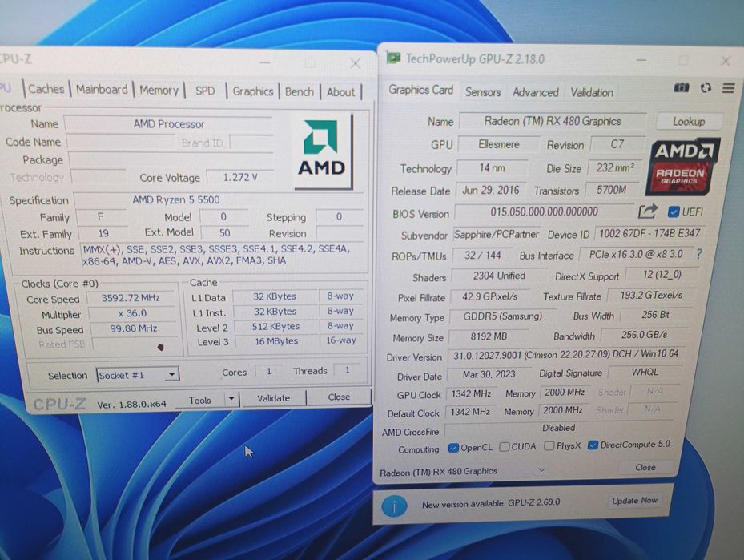The image size is (744, 560).
Task: Click the Core Speed value 3592.72 MHz
Action: pyautogui.click(x=131, y=298)
